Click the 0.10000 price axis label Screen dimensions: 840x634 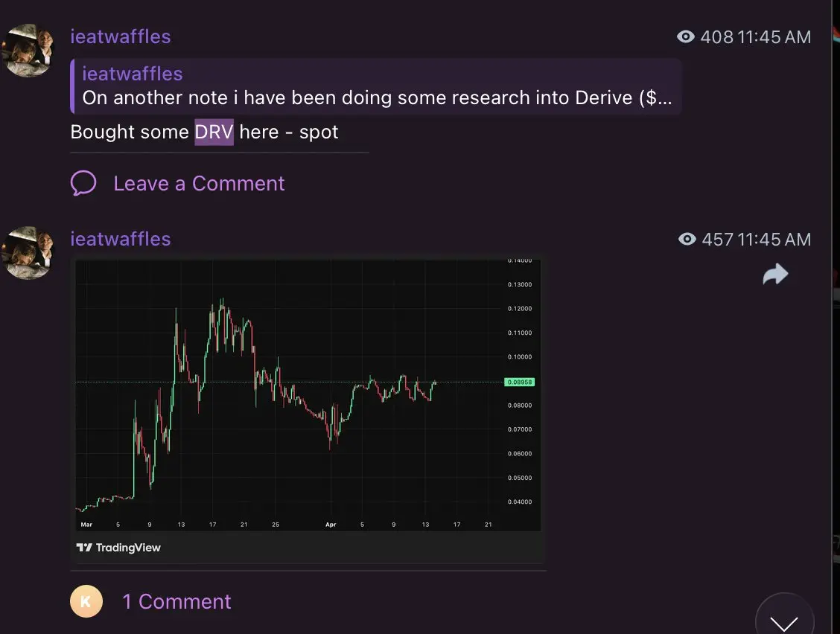click(520, 356)
